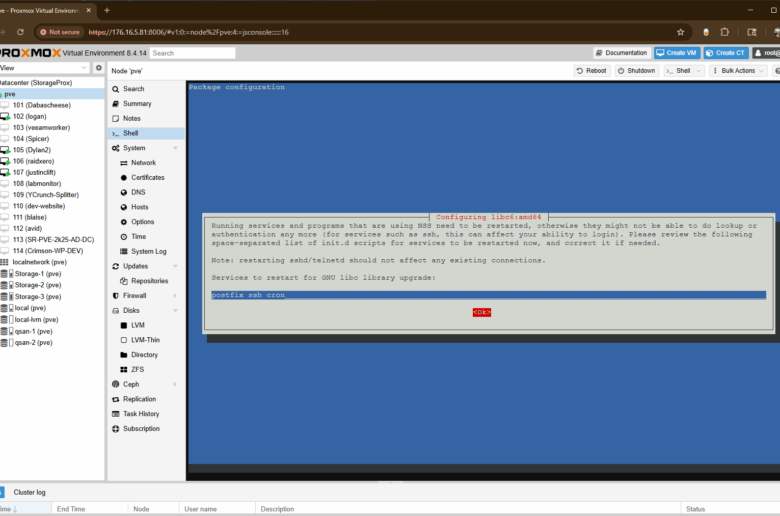Switch to the Cluster log tab
The image size is (780, 516).
[x=29, y=492]
